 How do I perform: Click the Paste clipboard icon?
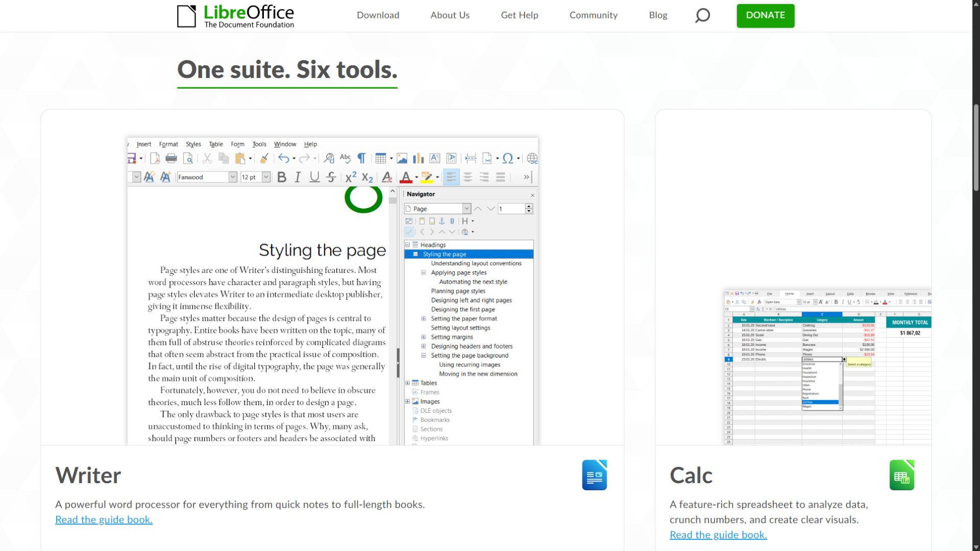point(240,159)
